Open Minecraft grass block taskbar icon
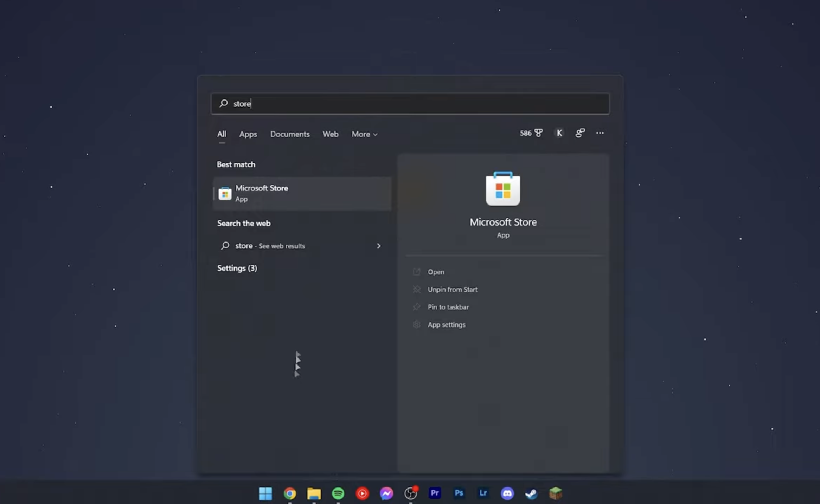820x504 pixels. click(555, 493)
